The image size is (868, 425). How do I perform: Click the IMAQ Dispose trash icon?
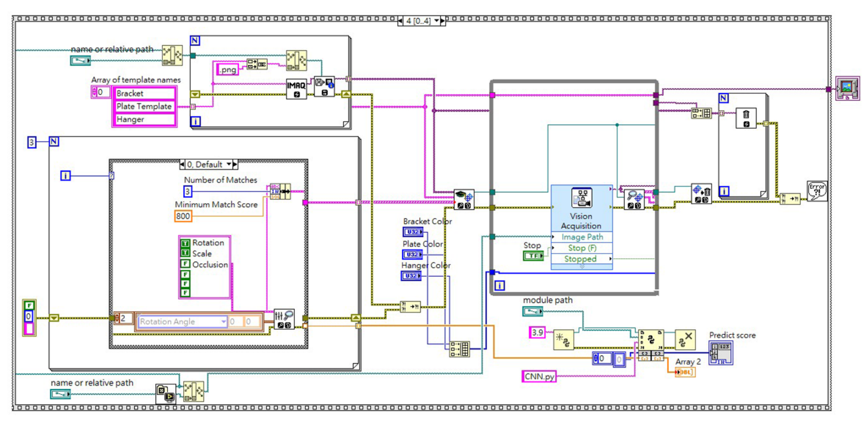pyautogui.click(x=746, y=118)
